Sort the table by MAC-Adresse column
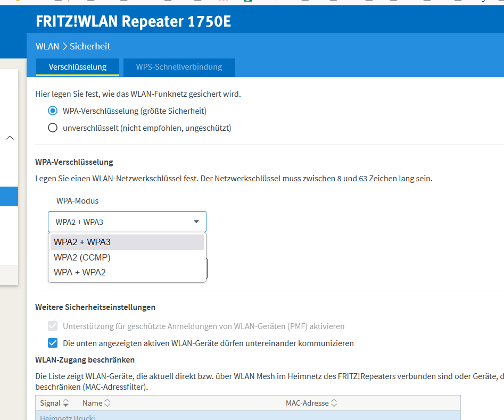Image resolution: width=504 pixels, height=420 pixels. 311,403
